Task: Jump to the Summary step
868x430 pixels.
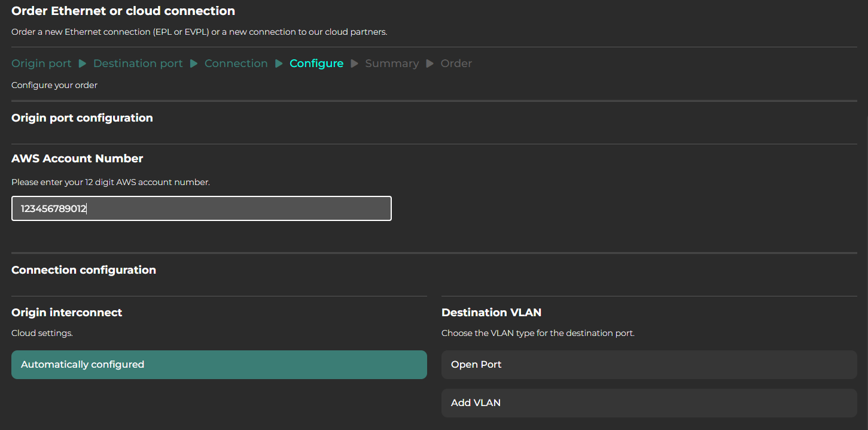Action: (392, 63)
